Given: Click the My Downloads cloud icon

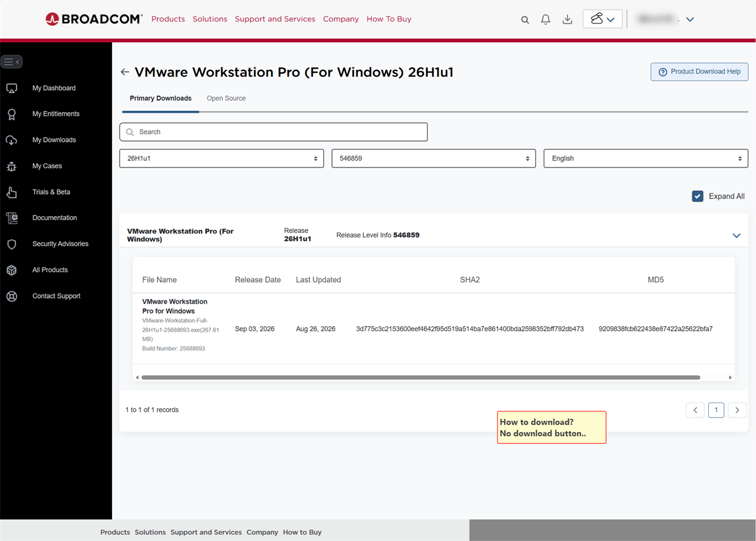Looking at the screenshot, I should (11, 140).
